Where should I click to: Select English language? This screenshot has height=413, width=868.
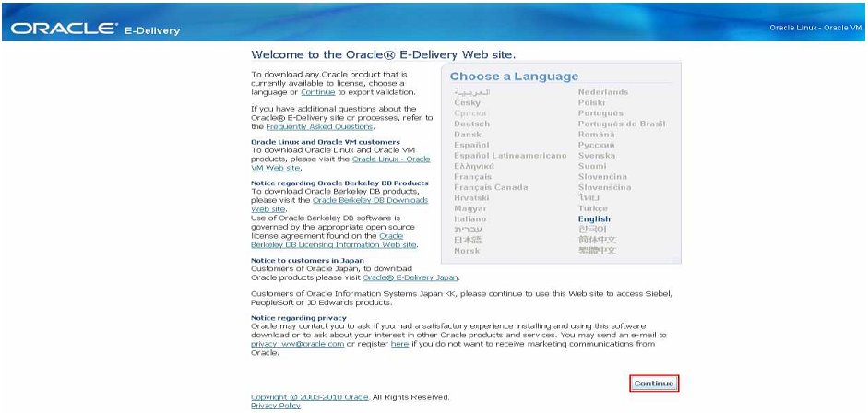coord(594,218)
